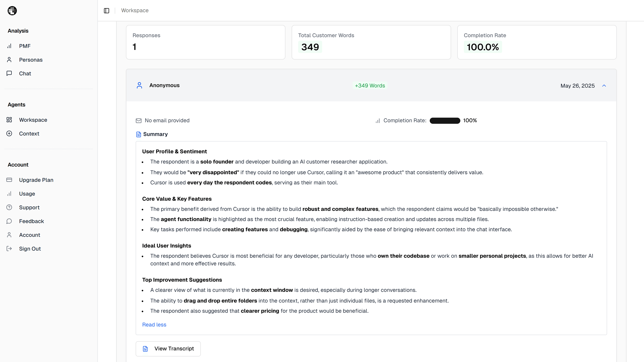Click the Read less link
Screen dimensions: 644x362
pyautogui.click(x=154, y=324)
